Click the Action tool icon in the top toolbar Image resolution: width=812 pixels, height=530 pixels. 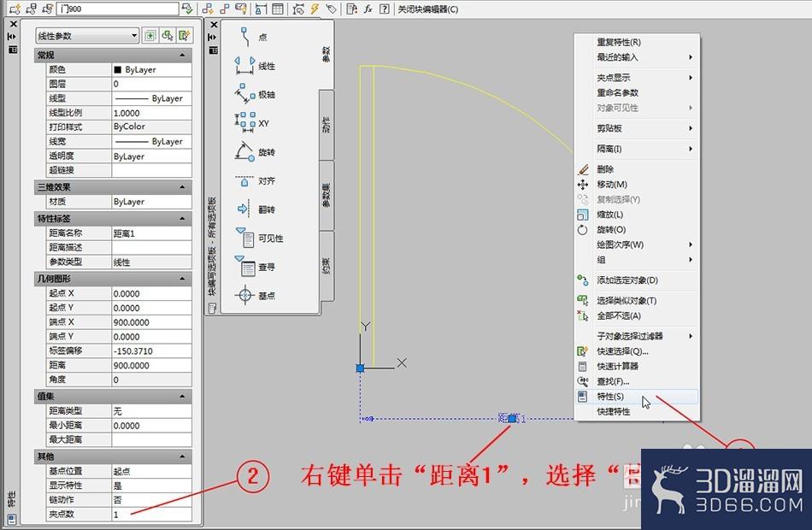click(224, 9)
